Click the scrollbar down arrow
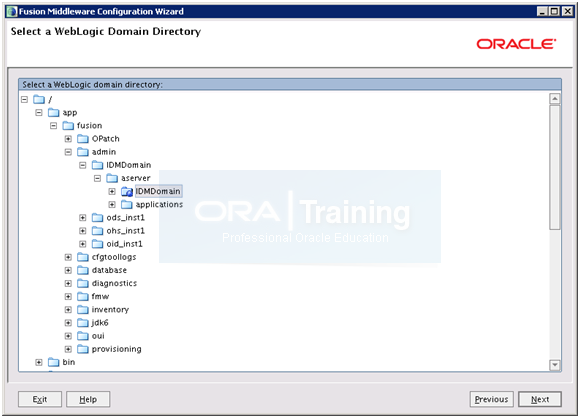This screenshot has width=580, height=418. [x=554, y=365]
